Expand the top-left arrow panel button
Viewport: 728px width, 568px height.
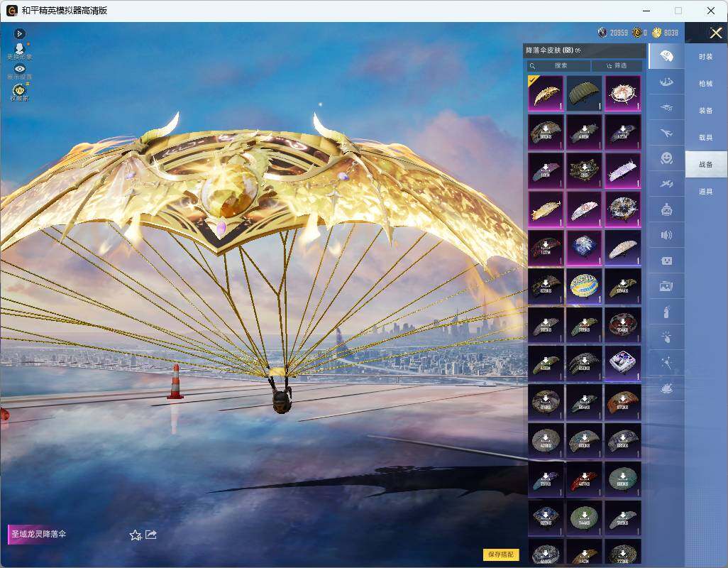(x=19, y=33)
